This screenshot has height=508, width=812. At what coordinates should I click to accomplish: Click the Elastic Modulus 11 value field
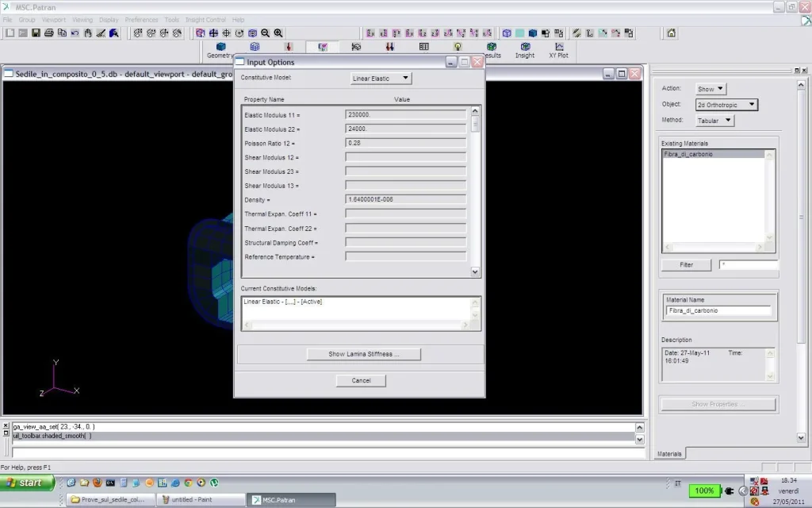(405, 114)
